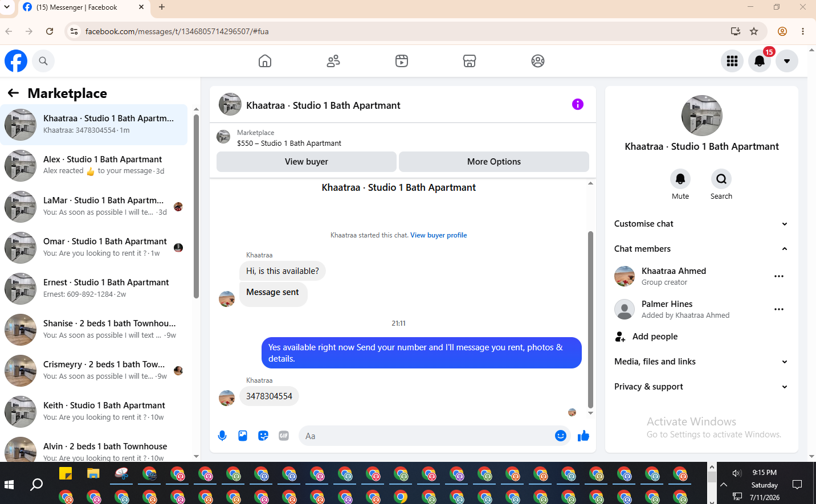This screenshot has height=504, width=816.
Task: View site information icon in address bar
Action: (74, 31)
